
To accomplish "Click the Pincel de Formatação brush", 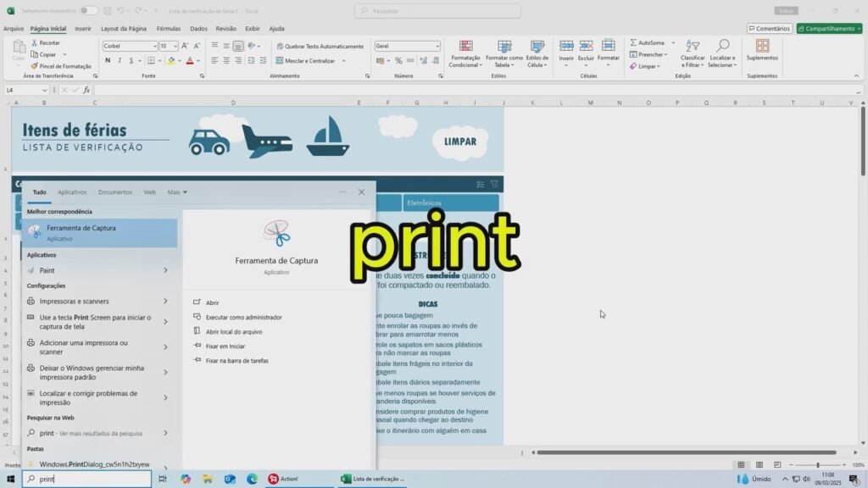I will coord(34,66).
